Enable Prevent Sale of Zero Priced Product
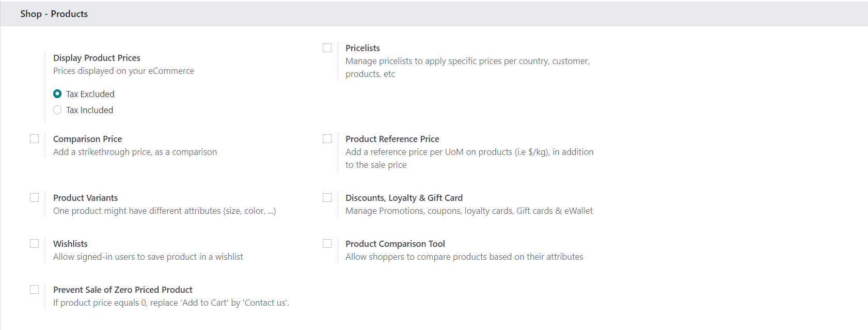 coord(35,290)
